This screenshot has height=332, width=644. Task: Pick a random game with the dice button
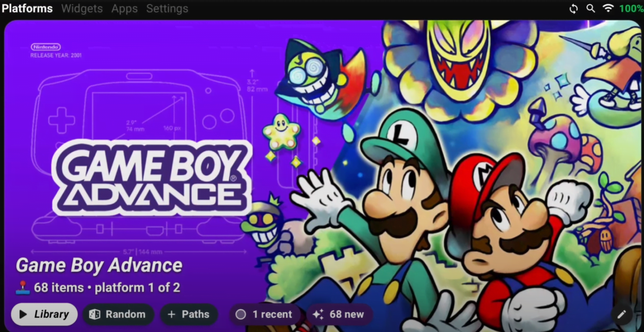click(118, 314)
